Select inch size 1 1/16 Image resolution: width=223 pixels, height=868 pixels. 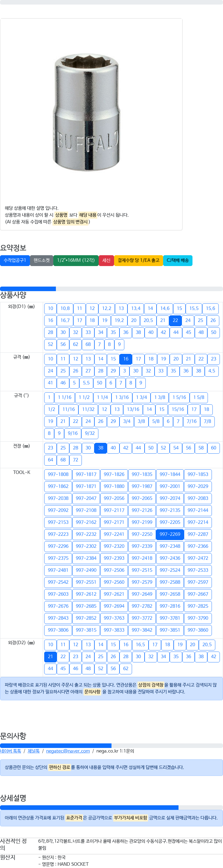(x=65, y=397)
